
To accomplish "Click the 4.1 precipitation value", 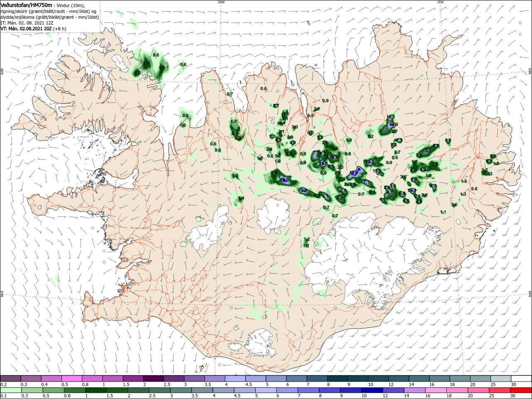I will 383,199.
